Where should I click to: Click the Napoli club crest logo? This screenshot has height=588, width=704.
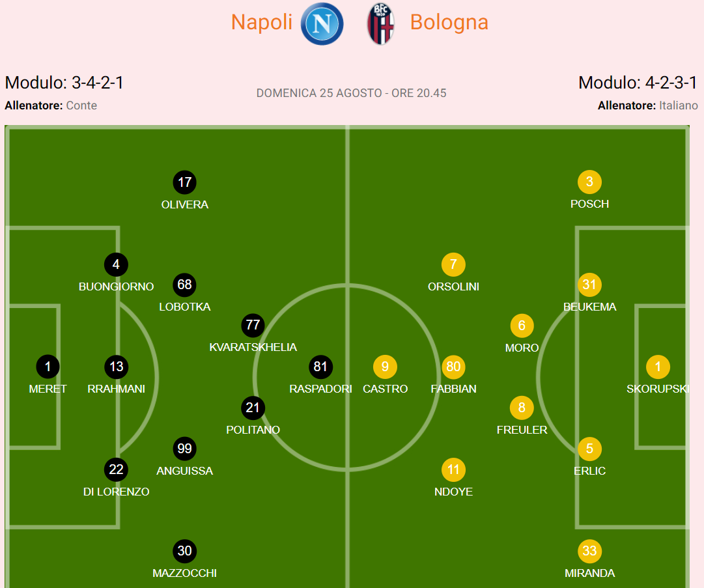point(322,23)
